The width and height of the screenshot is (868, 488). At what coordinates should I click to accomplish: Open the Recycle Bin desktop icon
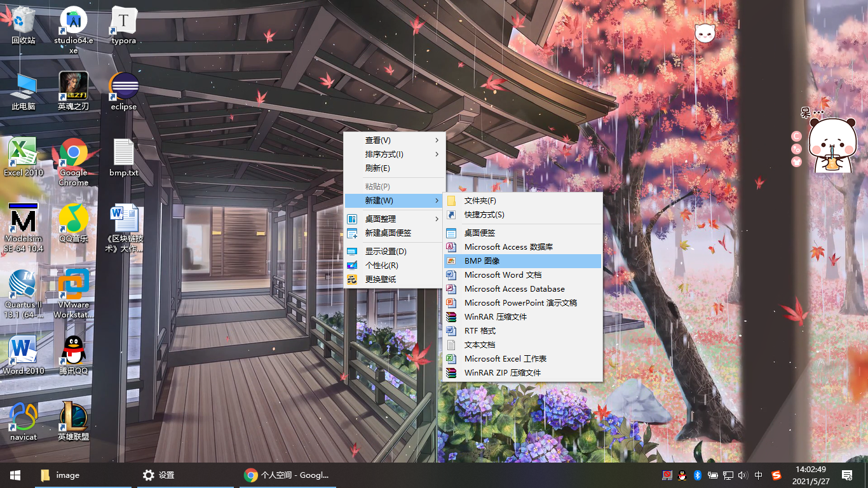24,23
